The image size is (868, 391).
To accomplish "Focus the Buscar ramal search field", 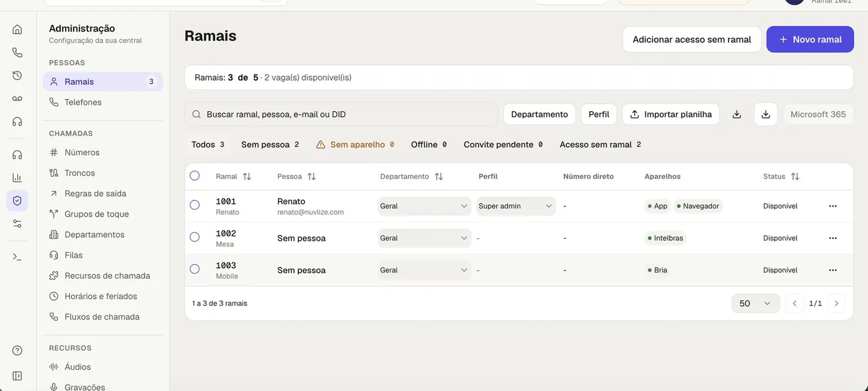I will (x=342, y=114).
